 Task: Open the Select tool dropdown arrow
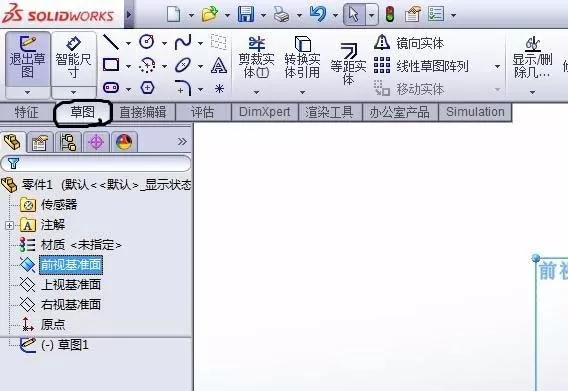372,15
